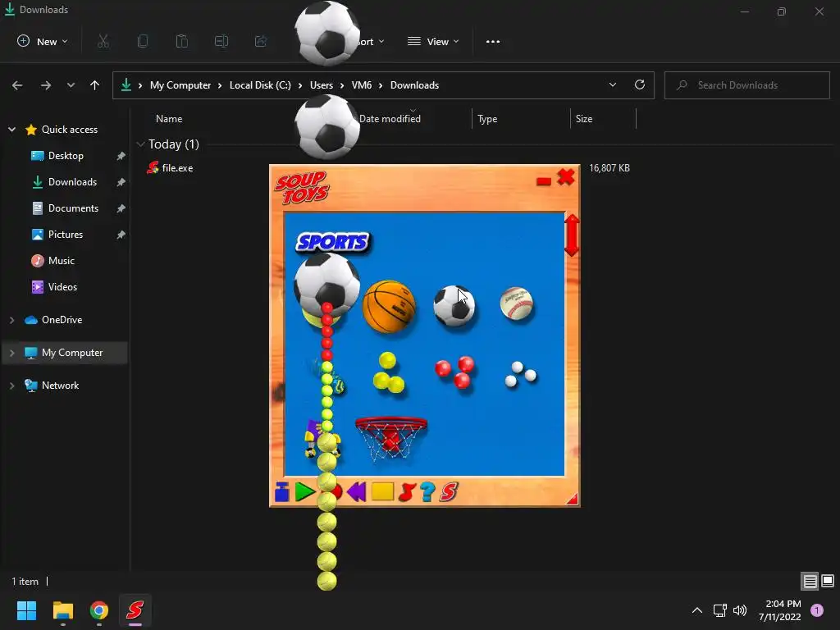Click Users in the address bar
Viewport: 840px width, 630px height.
[x=322, y=85]
